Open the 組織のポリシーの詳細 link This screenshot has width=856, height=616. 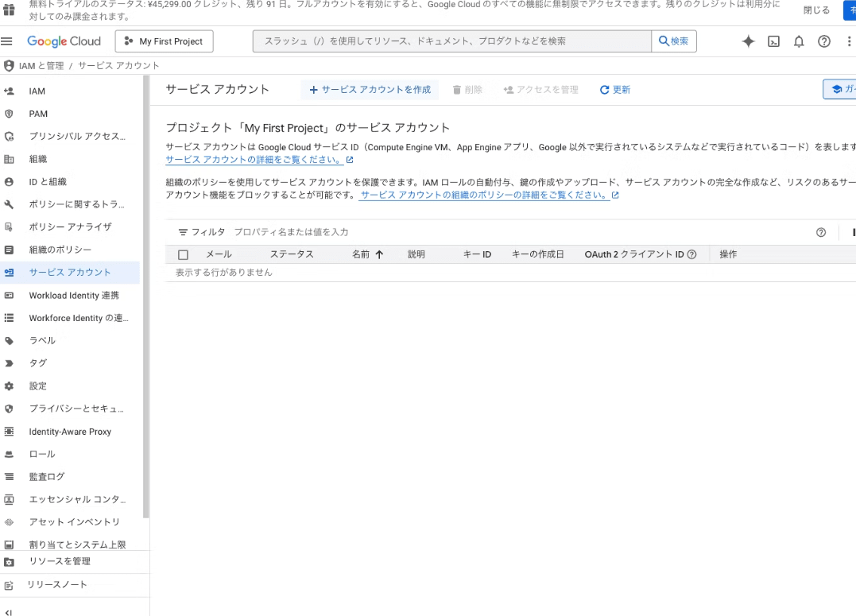coord(489,195)
